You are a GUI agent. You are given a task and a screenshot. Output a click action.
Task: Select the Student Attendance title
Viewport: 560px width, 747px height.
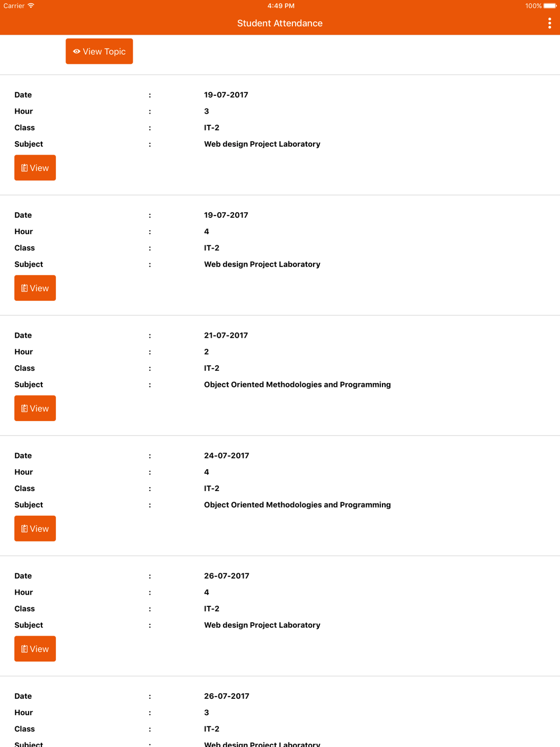click(x=280, y=23)
